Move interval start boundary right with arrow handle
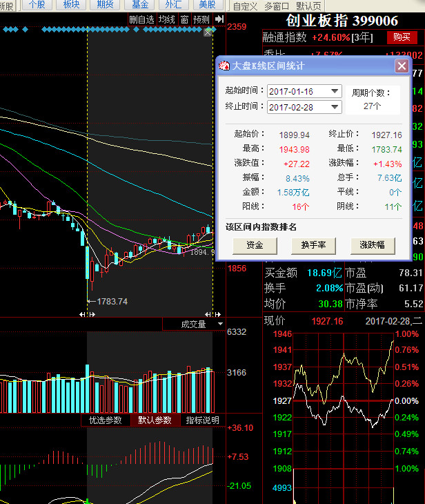425x504 pixels. click(92, 314)
